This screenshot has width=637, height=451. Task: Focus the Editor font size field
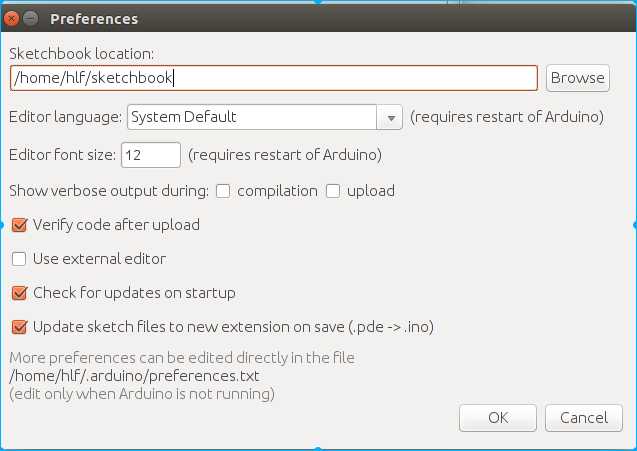[150, 155]
